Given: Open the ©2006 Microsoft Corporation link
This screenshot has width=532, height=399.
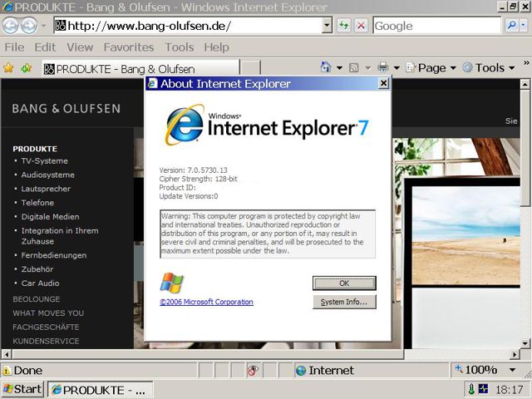Looking at the screenshot, I should pyautogui.click(x=206, y=302).
